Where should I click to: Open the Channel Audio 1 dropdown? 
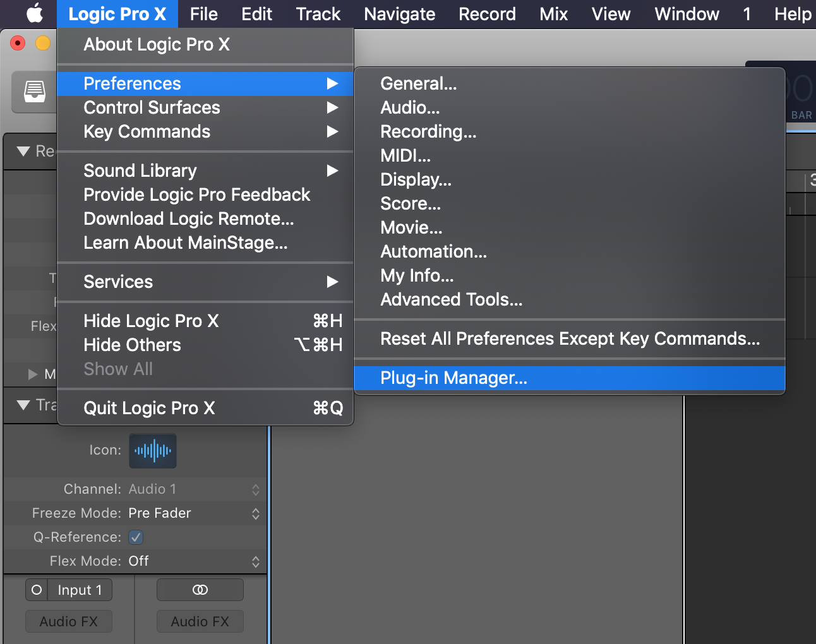tap(195, 489)
